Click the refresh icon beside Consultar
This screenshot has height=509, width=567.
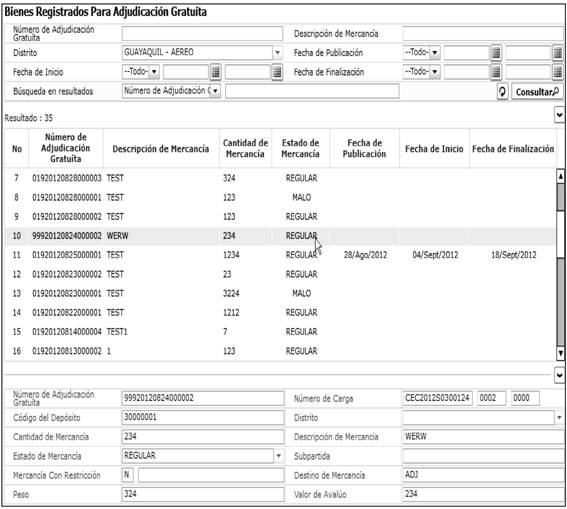click(x=502, y=92)
